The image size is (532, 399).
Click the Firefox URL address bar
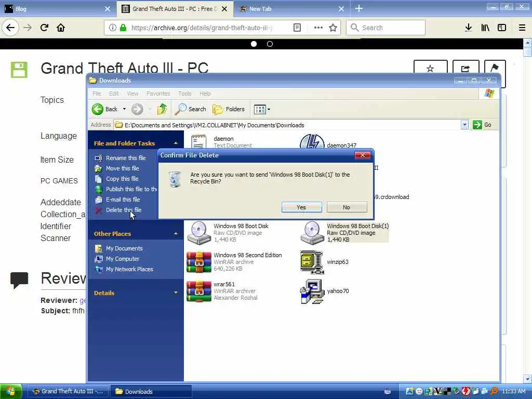tap(203, 28)
